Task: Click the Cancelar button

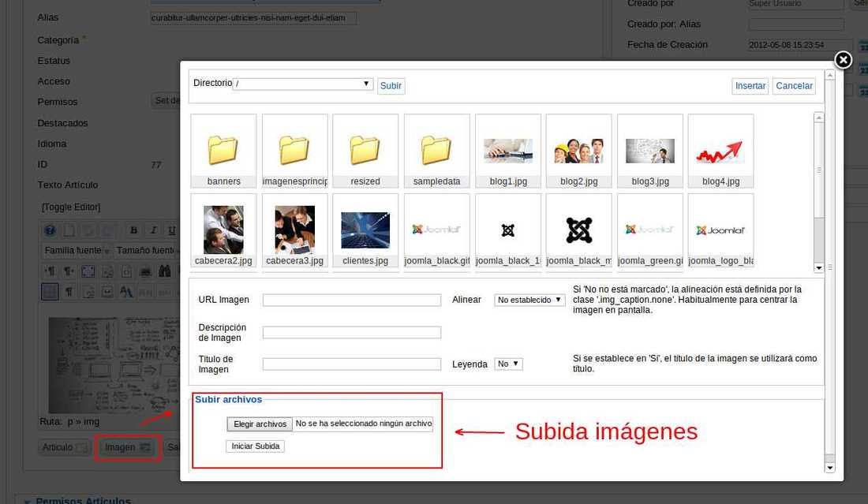Action: (794, 86)
